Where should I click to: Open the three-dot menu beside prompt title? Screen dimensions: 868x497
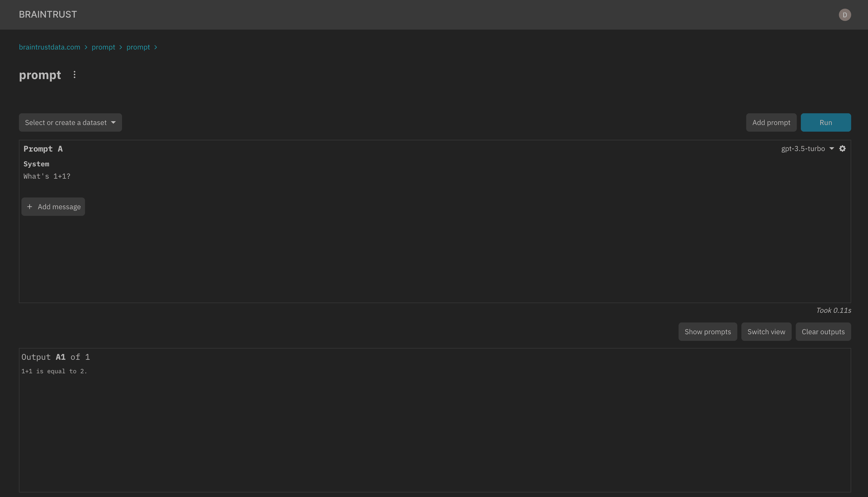click(75, 75)
